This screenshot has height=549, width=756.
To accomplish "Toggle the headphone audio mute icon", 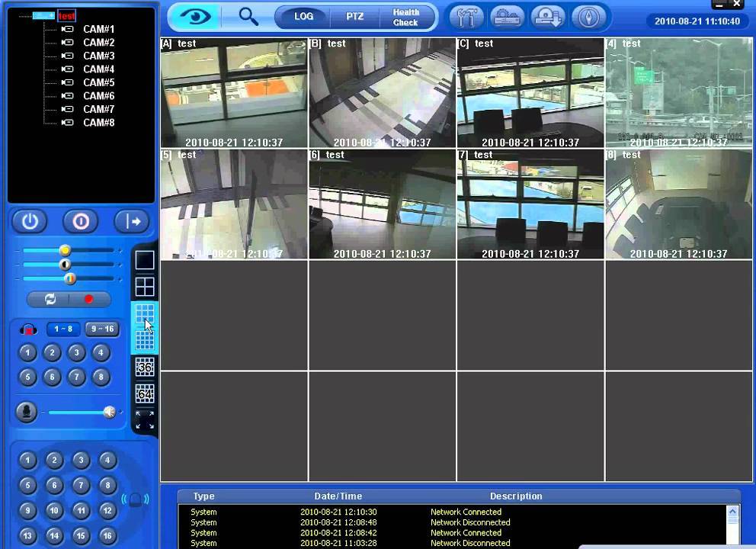I will [x=28, y=329].
